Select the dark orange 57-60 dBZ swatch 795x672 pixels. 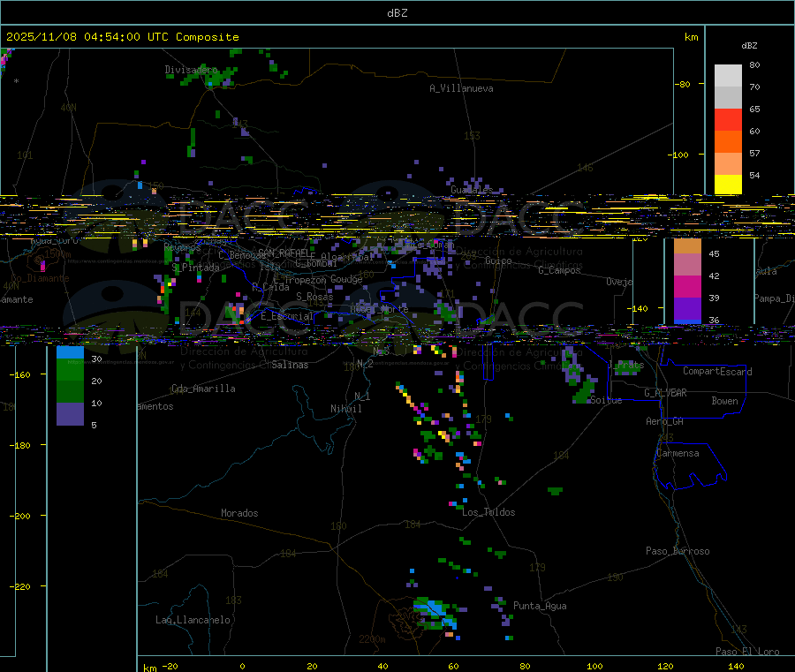click(728, 141)
